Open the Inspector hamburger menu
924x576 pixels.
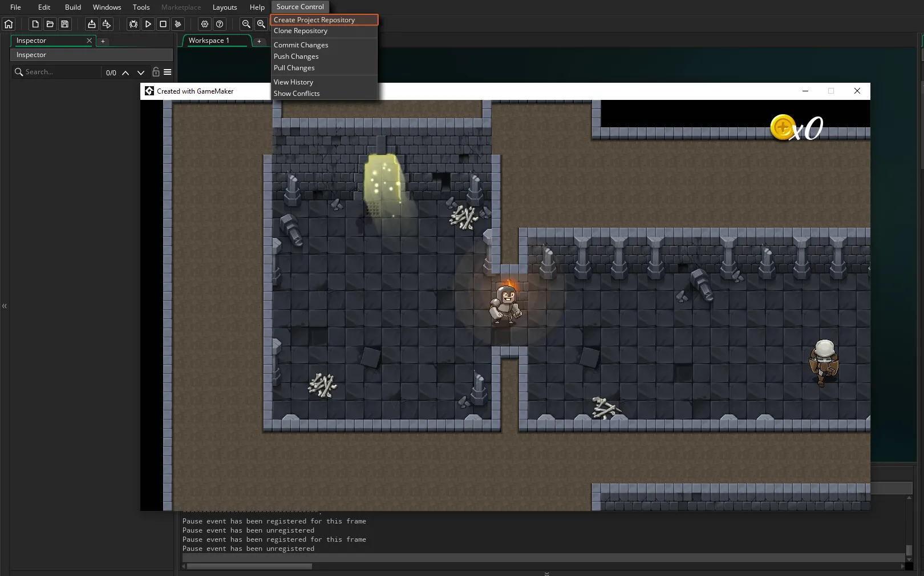click(x=167, y=72)
